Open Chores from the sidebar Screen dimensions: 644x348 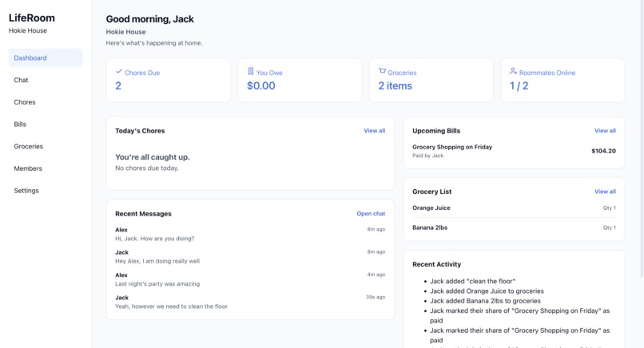[x=46, y=102]
